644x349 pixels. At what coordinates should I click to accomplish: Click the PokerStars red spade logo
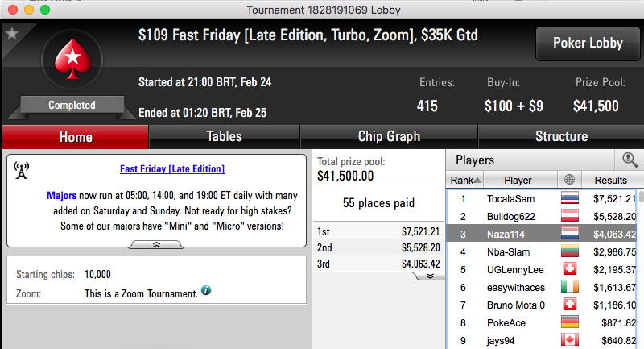[x=72, y=59]
